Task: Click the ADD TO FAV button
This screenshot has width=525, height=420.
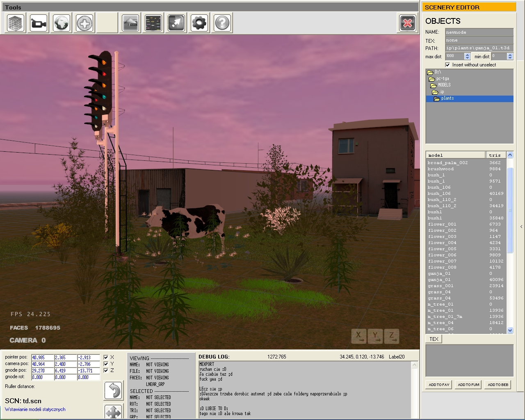Action: (x=439, y=385)
